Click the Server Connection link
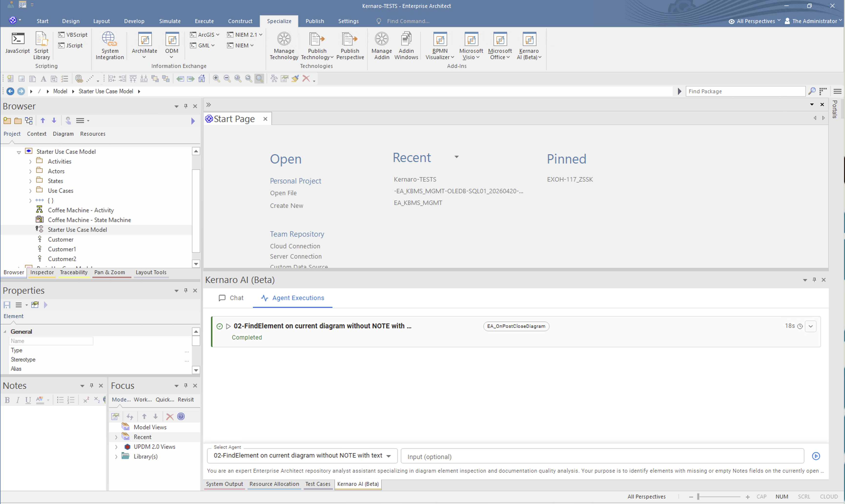845x504 pixels. coord(296,256)
